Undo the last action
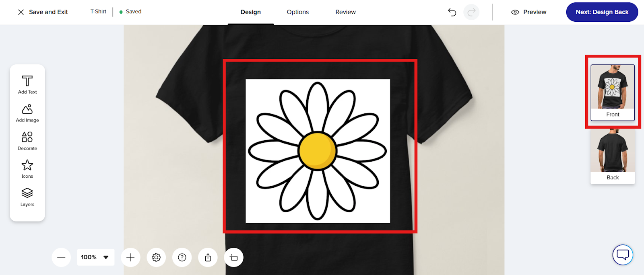Viewport: 644px width, 275px height. pyautogui.click(x=452, y=12)
